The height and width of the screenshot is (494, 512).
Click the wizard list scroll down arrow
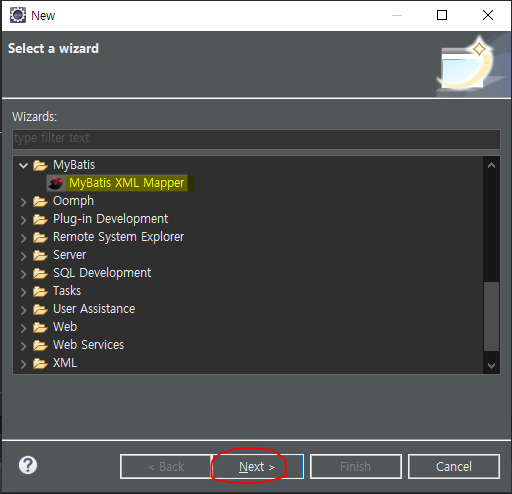(491, 366)
